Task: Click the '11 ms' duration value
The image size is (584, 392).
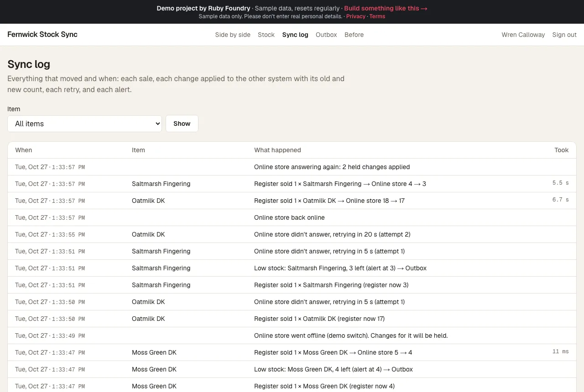Action: tap(561, 351)
